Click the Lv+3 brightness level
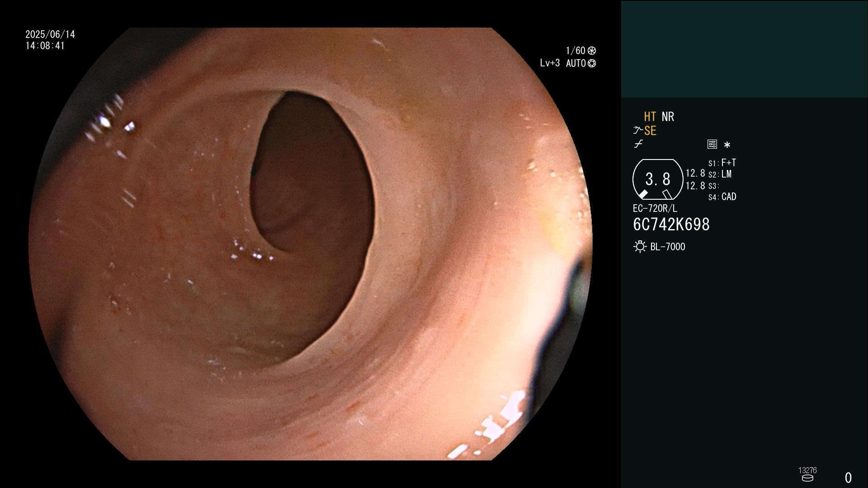Screen dimensions: 868x488 [x=550, y=63]
